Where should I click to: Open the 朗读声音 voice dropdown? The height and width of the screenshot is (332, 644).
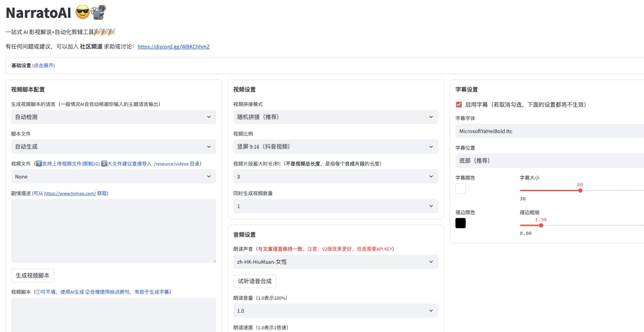pyautogui.click(x=336, y=262)
